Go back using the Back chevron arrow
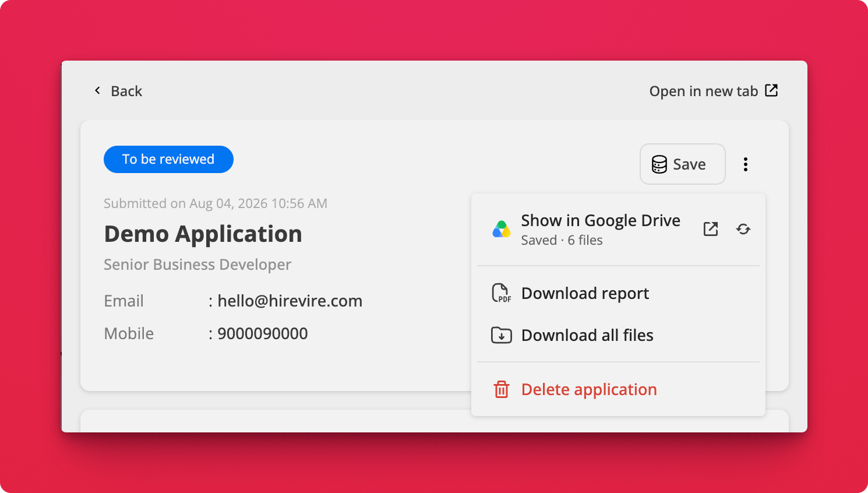Screen dimensions: 868x493 tap(97, 90)
